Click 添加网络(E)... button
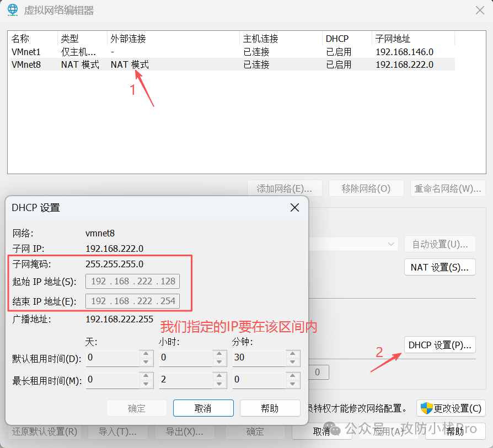The height and width of the screenshot is (448, 493). click(285, 188)
